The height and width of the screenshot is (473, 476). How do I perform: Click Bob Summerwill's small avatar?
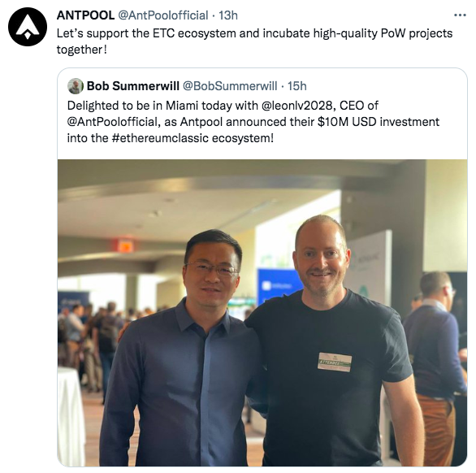click(x=76, y=86)
